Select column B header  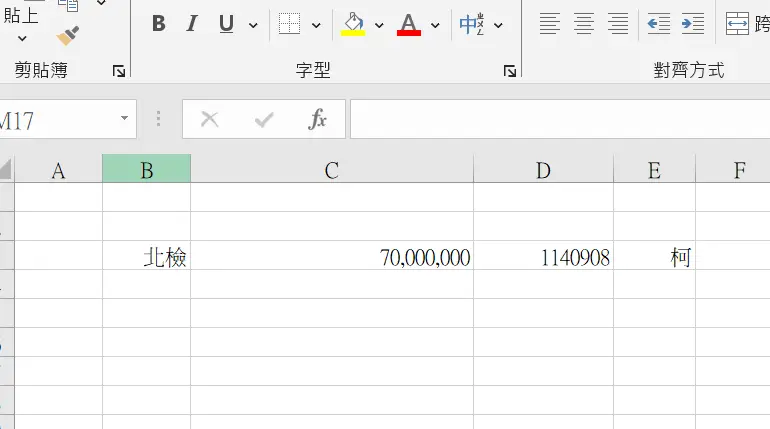tap(146, 169)
